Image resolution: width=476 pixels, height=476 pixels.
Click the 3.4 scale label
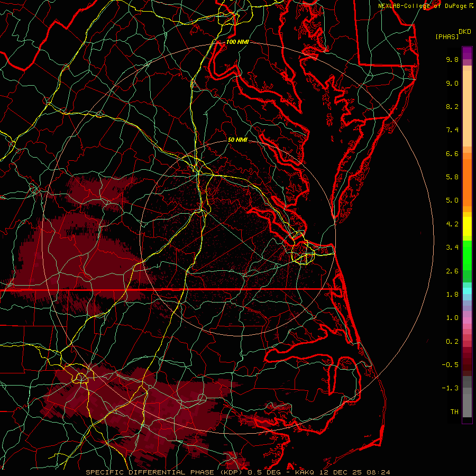coord(452,248)
